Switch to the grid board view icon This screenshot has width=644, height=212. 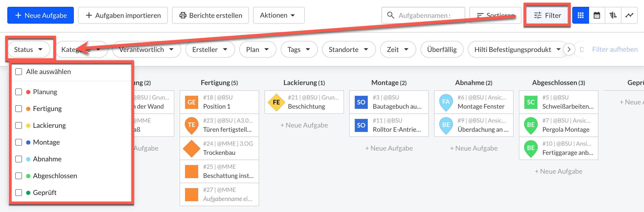[x=580, y=15]
